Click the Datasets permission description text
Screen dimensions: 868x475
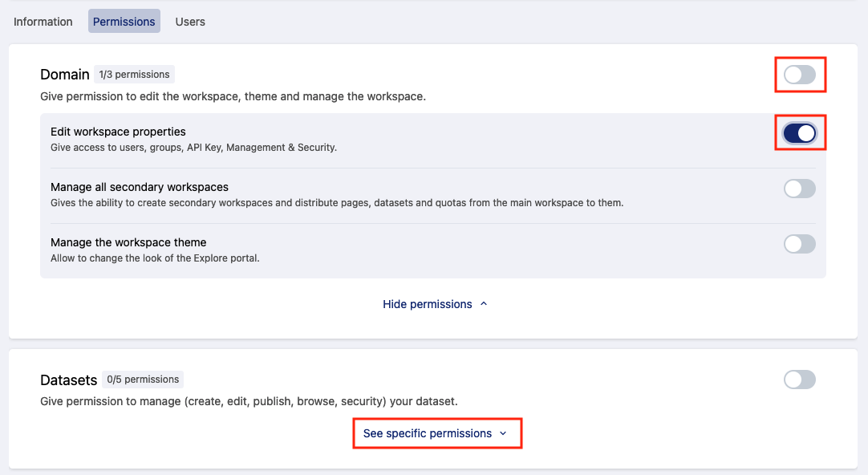249,401
